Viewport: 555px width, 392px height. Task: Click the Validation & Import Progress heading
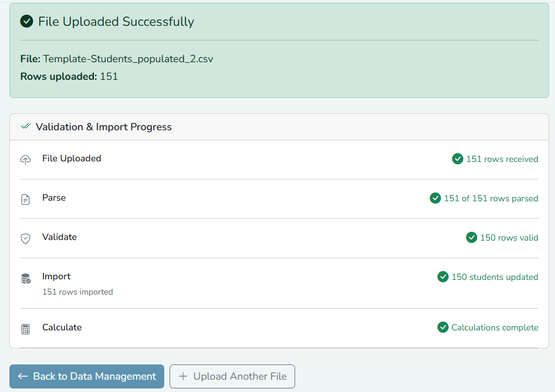104,127
